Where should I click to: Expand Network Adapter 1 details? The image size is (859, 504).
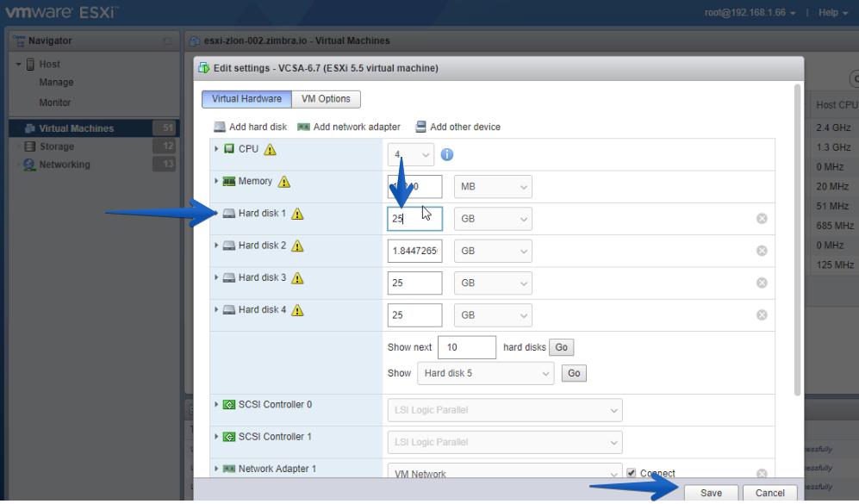click(216, 469)
